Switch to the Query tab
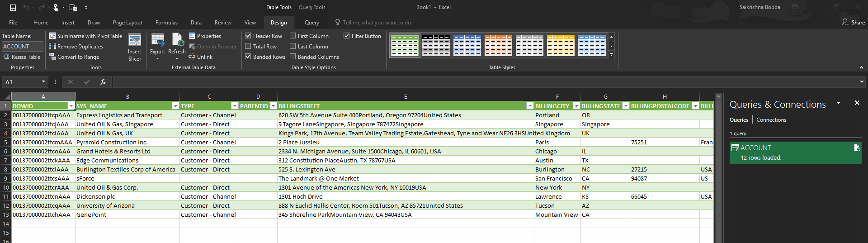The height and width of the screenshot is (243, 868). 311,22
